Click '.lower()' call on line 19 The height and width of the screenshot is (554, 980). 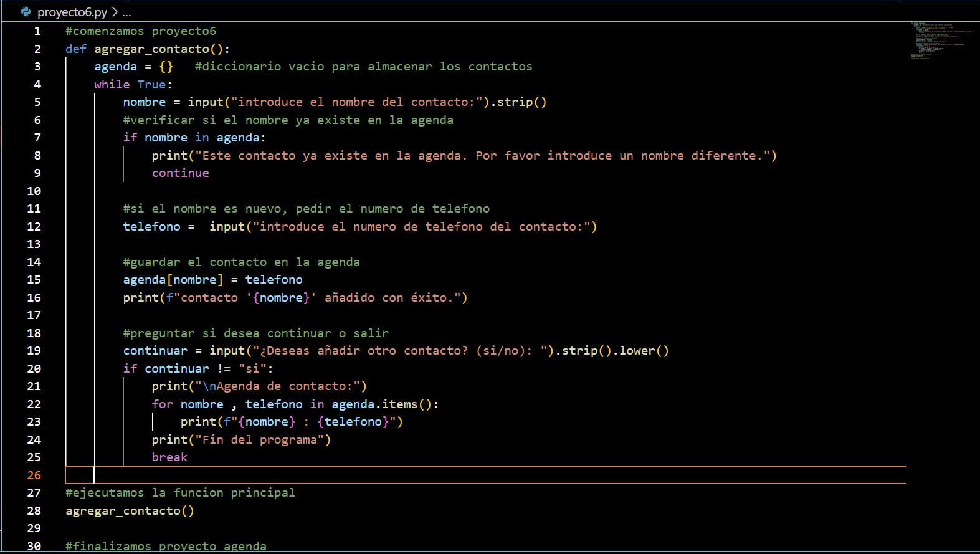[640, 351]
